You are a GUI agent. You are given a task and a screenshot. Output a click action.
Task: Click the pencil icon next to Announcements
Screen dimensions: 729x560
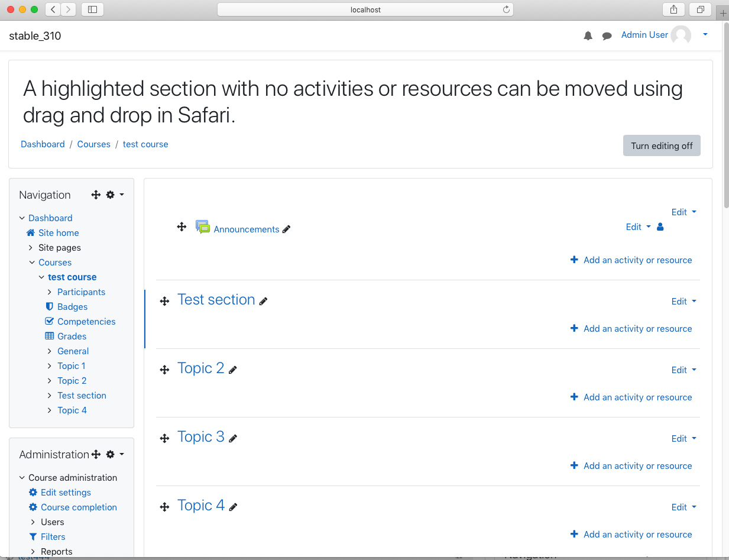point(287,229)
